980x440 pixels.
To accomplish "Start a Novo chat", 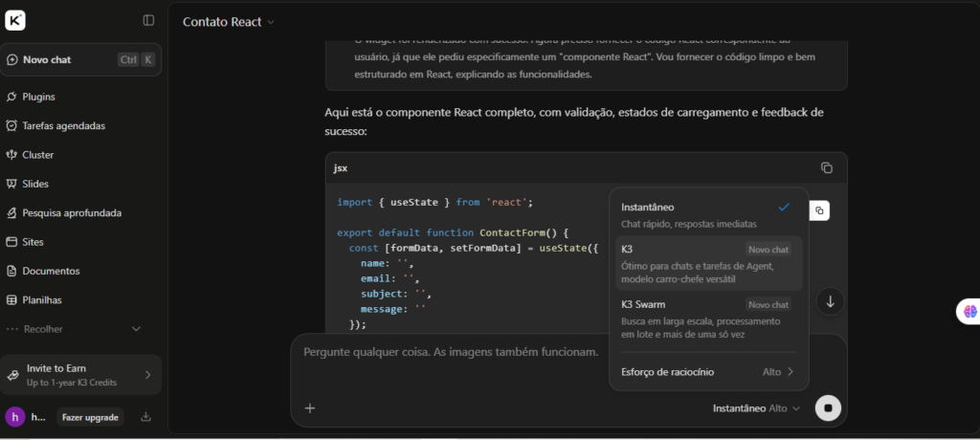I will pyautogui.click(x=80, y=60).
